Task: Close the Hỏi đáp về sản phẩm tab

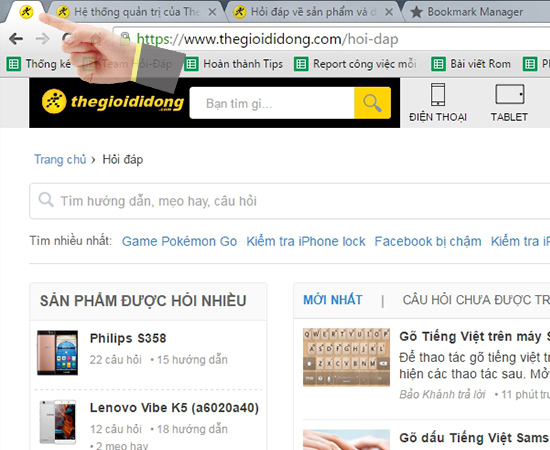Action: tap(389, 12)
